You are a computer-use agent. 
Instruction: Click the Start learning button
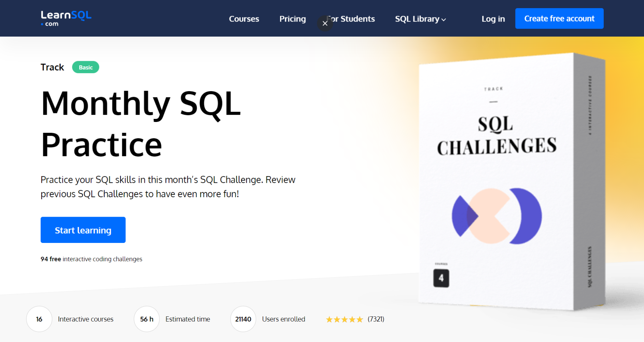(x=83, y=230)
